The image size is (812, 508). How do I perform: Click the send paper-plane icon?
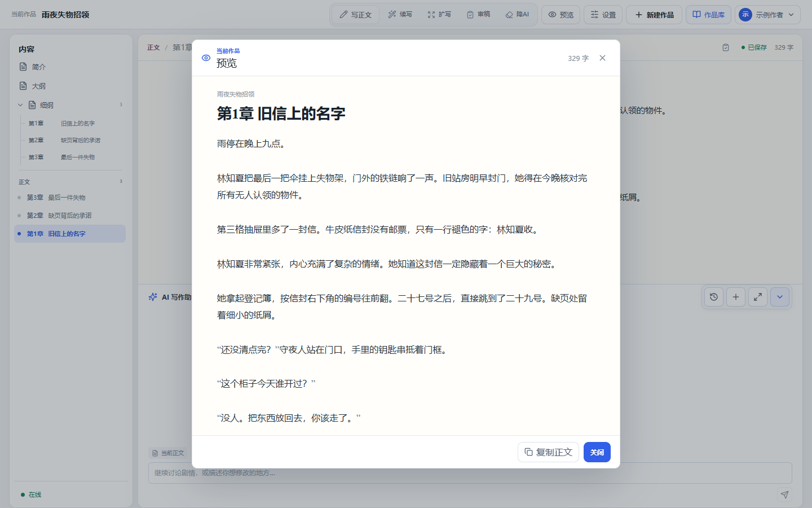pyautogui.click(x=784, y=494)
